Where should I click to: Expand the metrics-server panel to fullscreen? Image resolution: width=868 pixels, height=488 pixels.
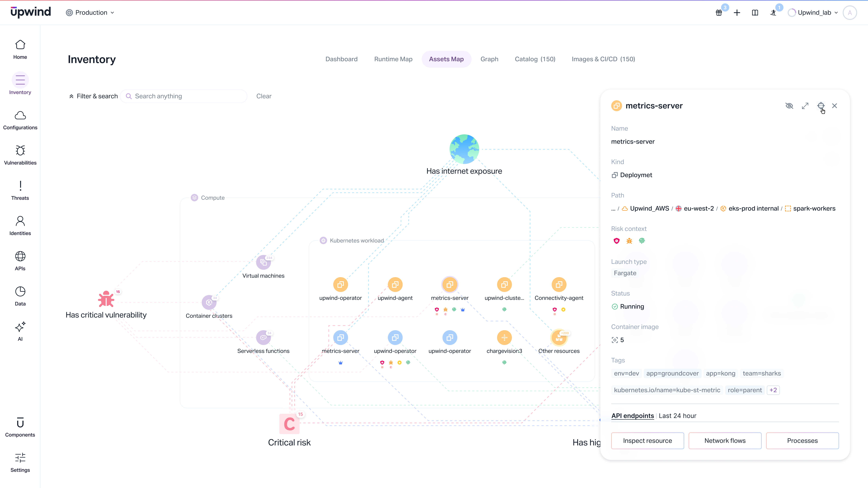[805, 106]
